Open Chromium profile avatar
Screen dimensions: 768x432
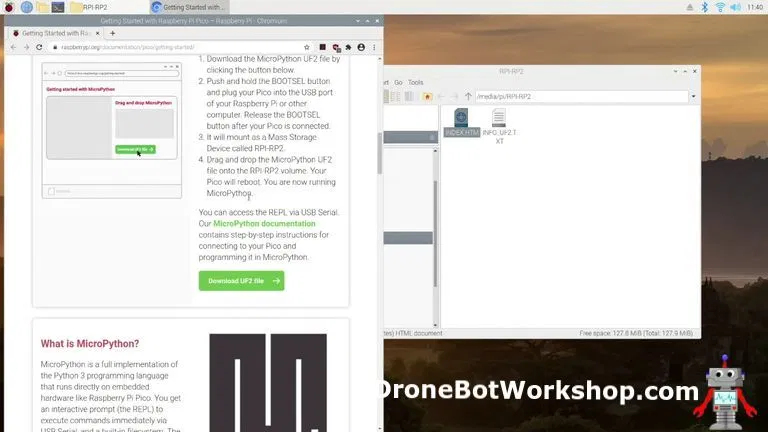coord(361,47)
